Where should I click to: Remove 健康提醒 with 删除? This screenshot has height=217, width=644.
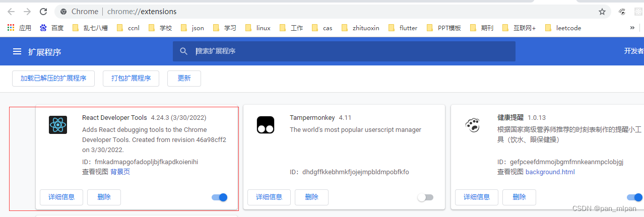[519, 197]
